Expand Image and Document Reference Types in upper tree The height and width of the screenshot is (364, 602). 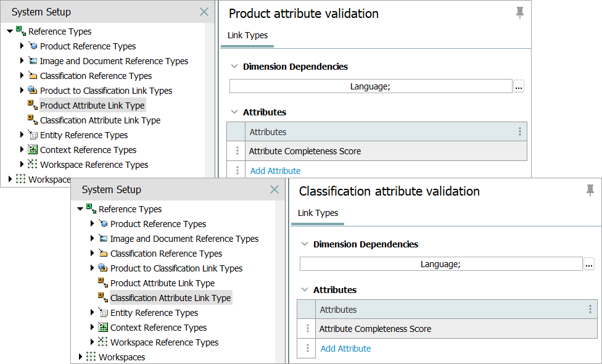click(22, 60)
